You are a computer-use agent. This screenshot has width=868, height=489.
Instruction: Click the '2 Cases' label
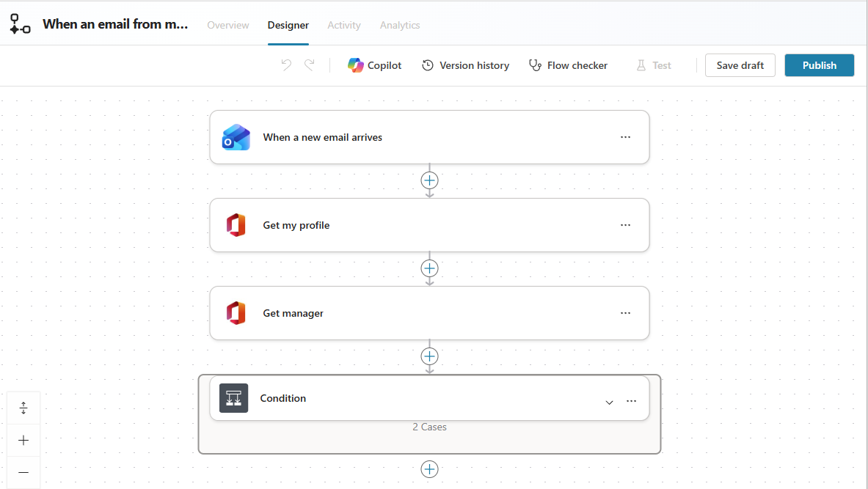pyautogui.click(x=429, y=427)
